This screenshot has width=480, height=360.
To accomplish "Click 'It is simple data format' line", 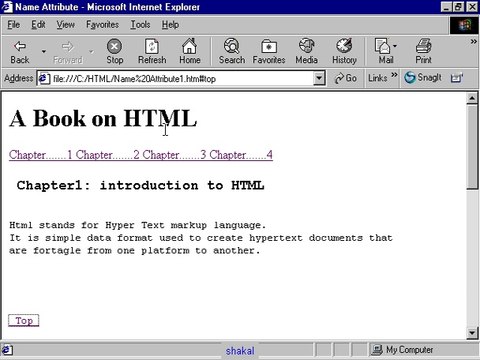I will 201,238.
